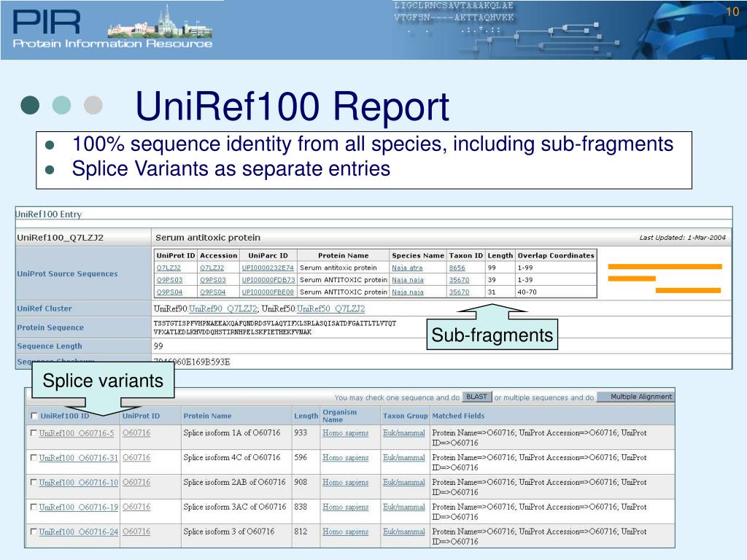Click the UniRef100 ID column header

click(x=64, y=416)
